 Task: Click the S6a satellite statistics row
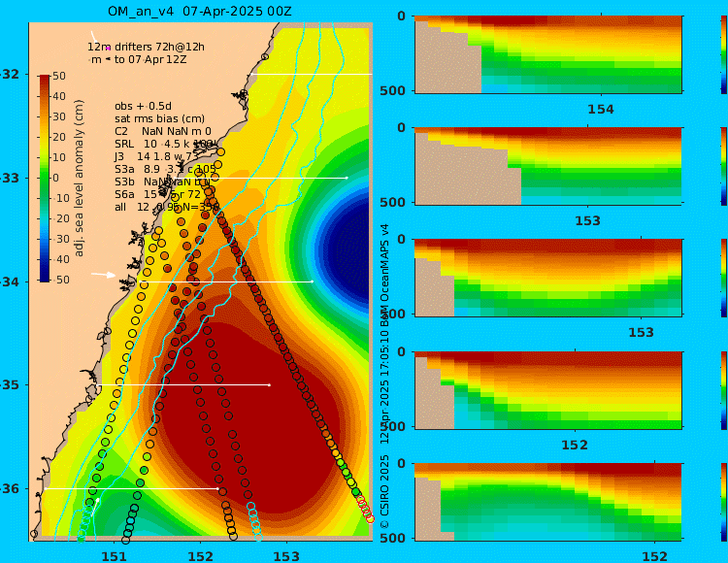[x=158, y=194]
